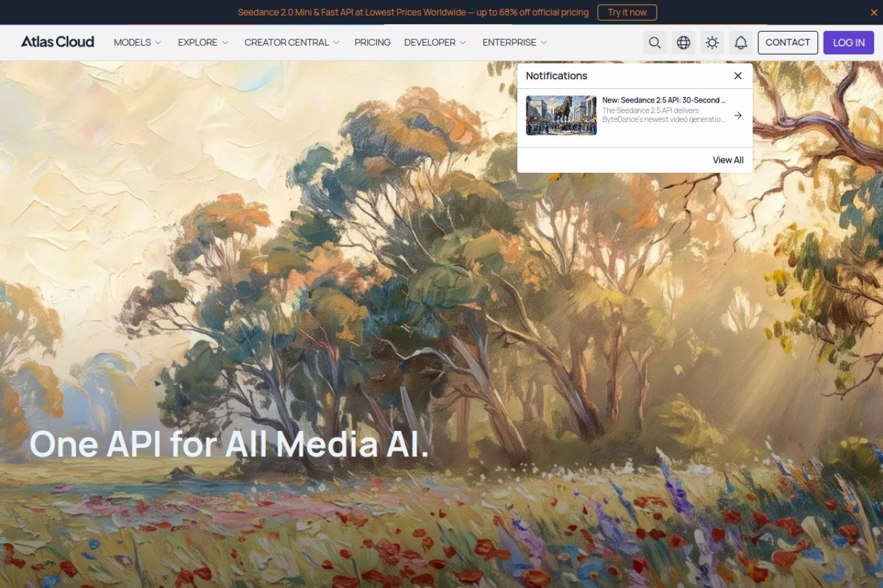Image resolution: width=883 pixels, height=588 pixels.
Task: Toggle the light/dark theme sun icon
Action: pos(712,43)
